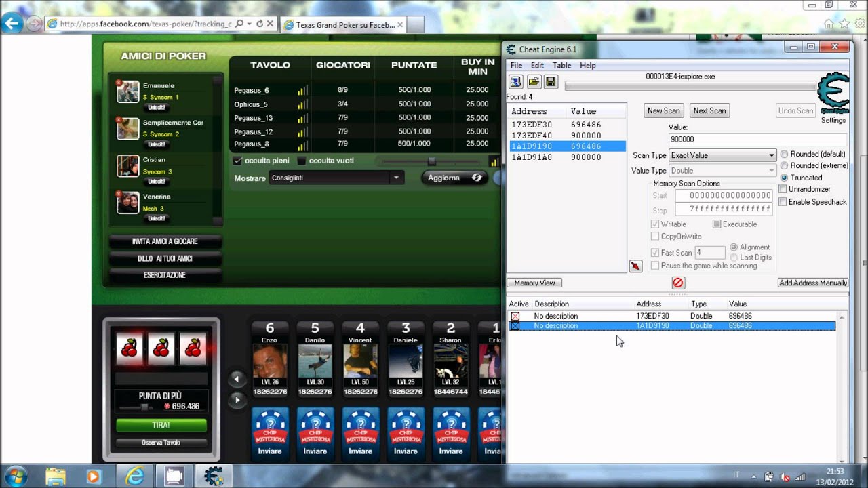The image size is (868, 488).
Task: Toggle Active box for address 1A1D9190 row
Action: point(515,326)
